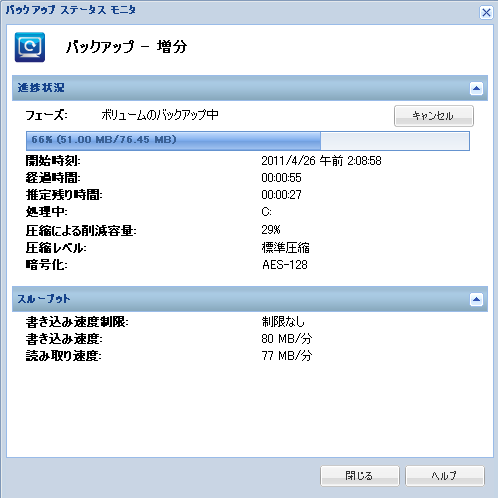Image resolution: width=498 pixels, height=498 pixels.
Task: Click the 書き込み速度: label
Action: pos(64,339)
